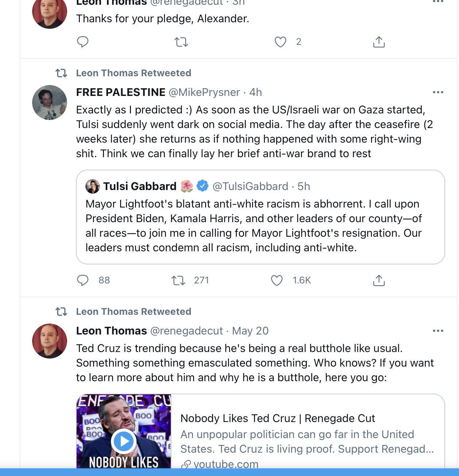Share the 'Thanks for your pledge' tweet
Image resolution: width=459 pixels, height=476 pixels.
tap(379, 42)
